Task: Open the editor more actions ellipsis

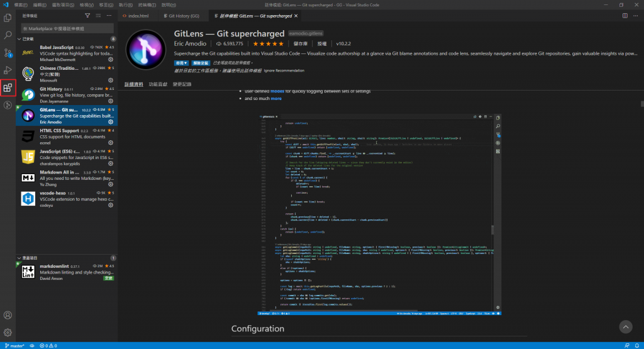Action: tap(635, 16)
